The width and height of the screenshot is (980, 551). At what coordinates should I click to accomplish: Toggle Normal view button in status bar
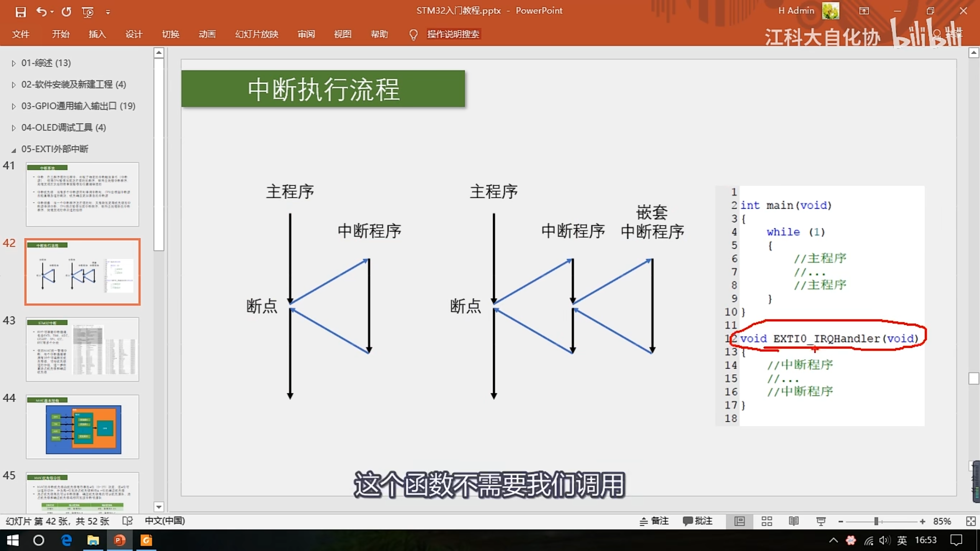(740, 521)
